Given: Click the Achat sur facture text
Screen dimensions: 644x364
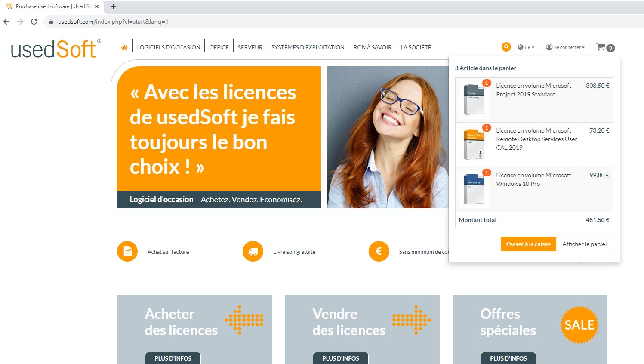Looking at the screenshot, I should coord(168,252).
